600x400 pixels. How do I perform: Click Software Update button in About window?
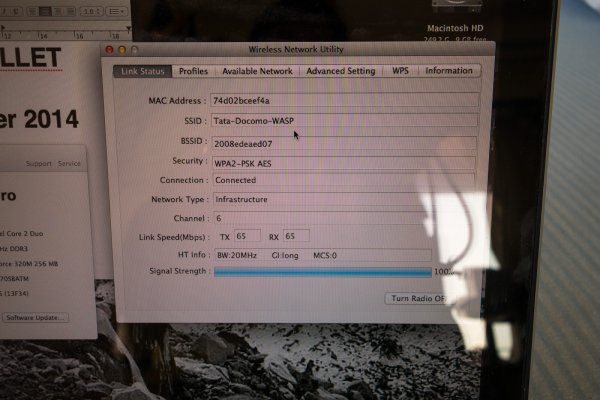click(x=35, y=318)
